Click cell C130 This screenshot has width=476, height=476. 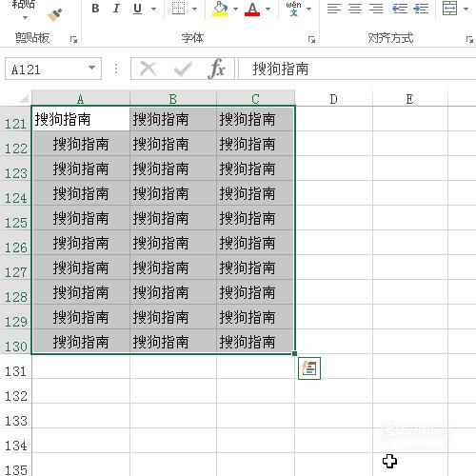(x=255, y=342)
